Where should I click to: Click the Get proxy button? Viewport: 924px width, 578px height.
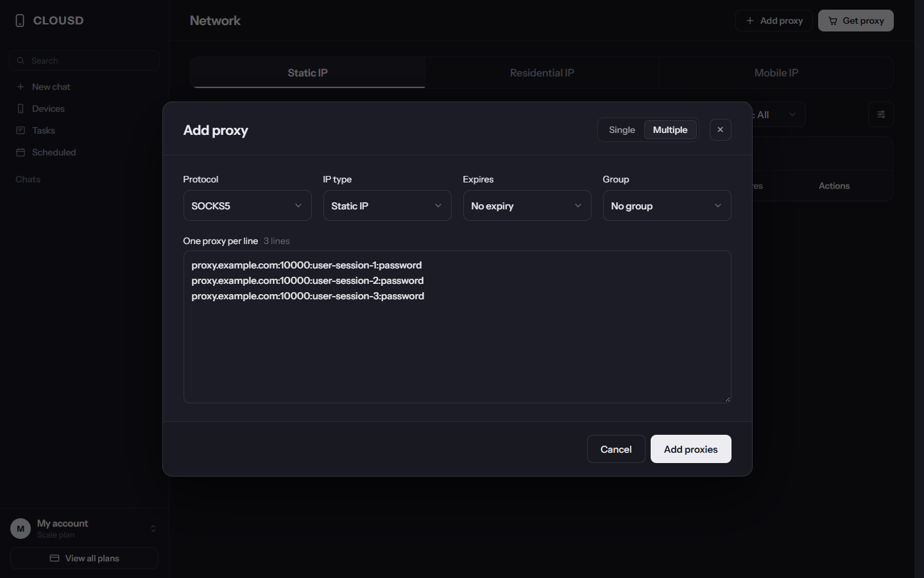[x=856, y=21]
